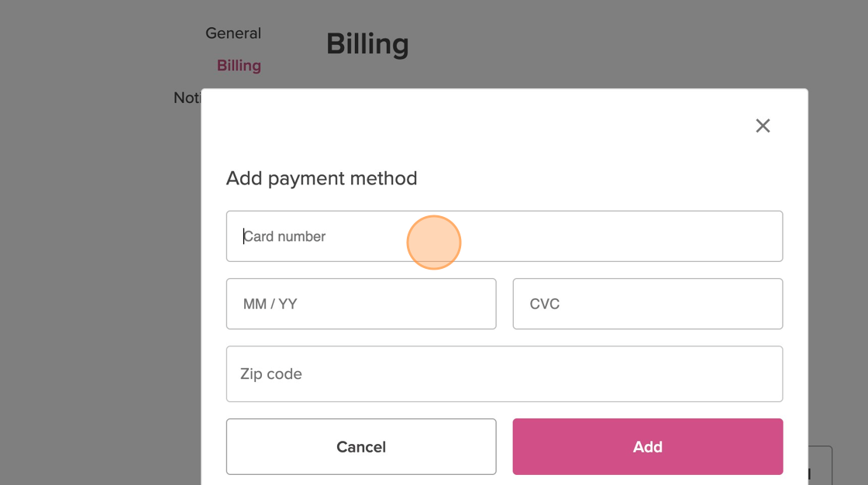Screen dimensions: 868x485
Task: Focus the Zip code field
Action: tap(504, 373)
